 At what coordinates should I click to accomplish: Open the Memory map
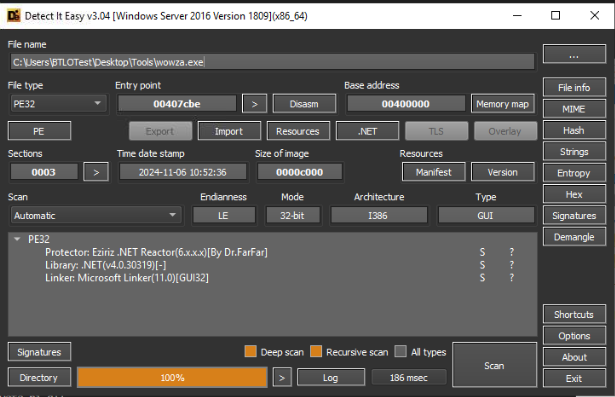pyautogui.click(x=502, y=104)
